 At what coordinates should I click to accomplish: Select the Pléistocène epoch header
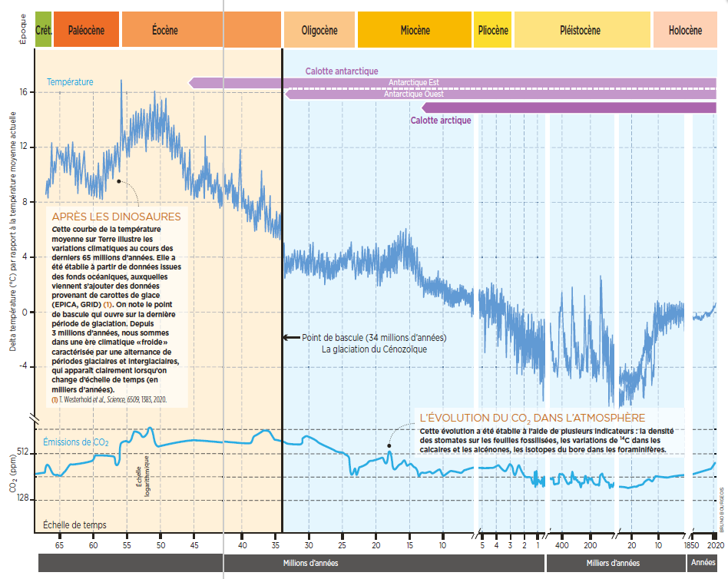[x=582, y=31]
